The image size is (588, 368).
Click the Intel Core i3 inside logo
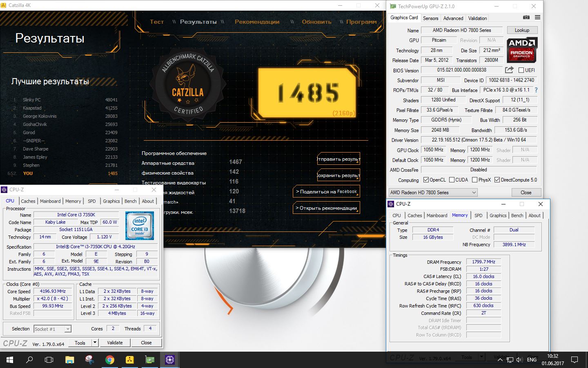click(140, 225)
